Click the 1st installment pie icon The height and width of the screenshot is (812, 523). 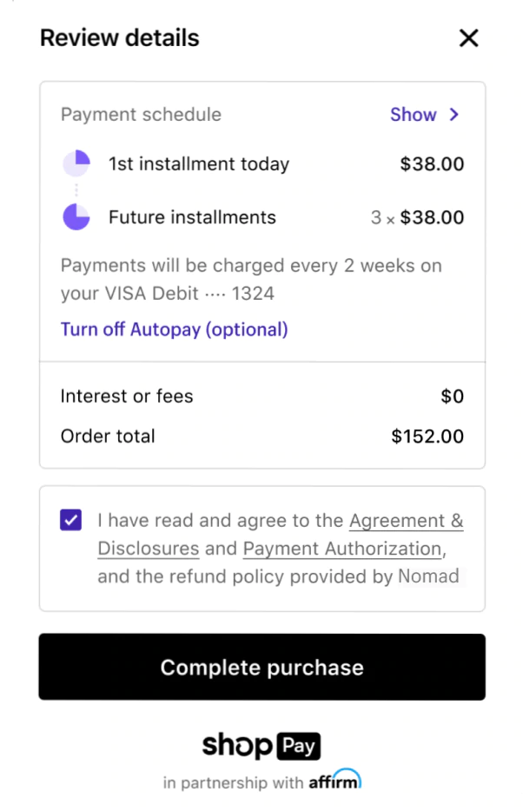(x=76, y=163)
